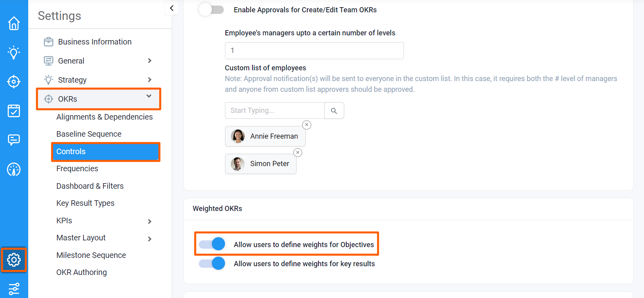Disable weights for Objectives toggle
Image resolution: width=644 pixels, height=298 pixels.
tap(212, 244)
